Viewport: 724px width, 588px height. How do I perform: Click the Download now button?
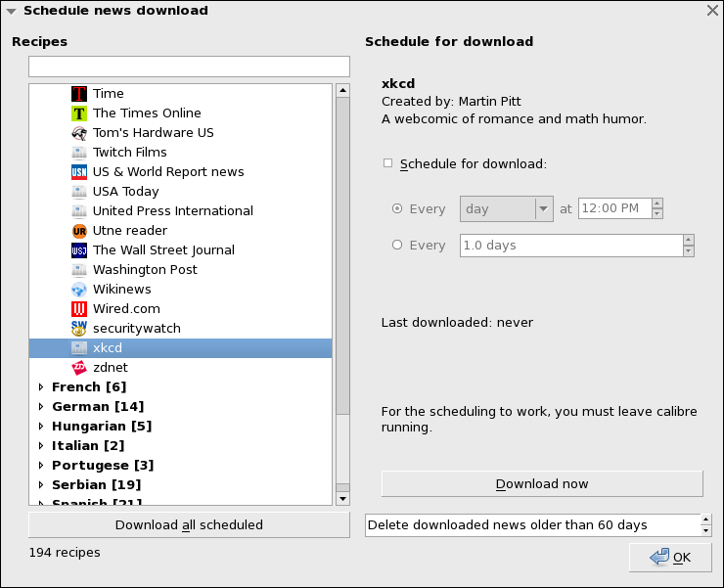pyautogui.click(x=542, y=483)
